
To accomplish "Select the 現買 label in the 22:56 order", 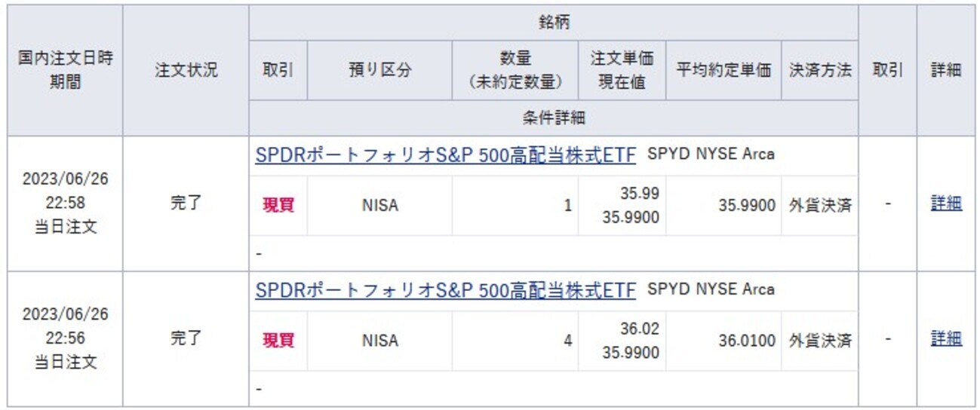I will pos(278,341).
